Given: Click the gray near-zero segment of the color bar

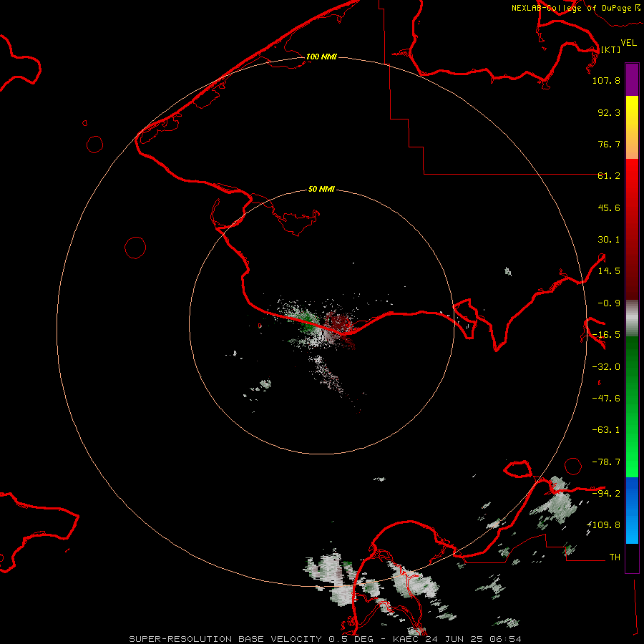Looking at the screenshot, I should [x=632, y=318].
